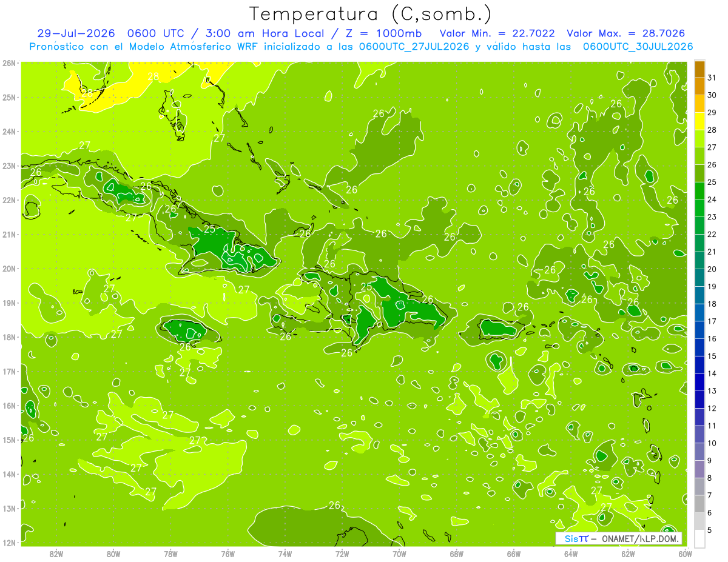Click colorbar scale label "12"
This screenshot has width=728, height=562.
(712, 409)
